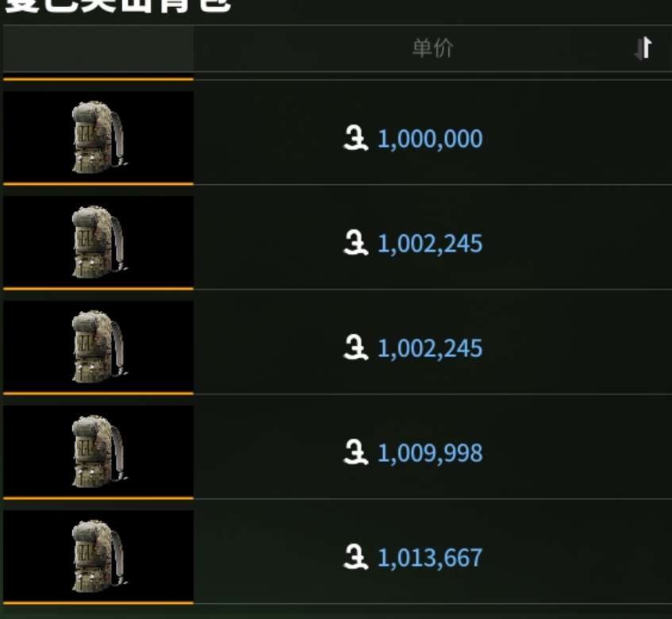Click empty row space right of 1,013,667
The height and width of the screenshot is (619, 672).
[x=577, y=556]
